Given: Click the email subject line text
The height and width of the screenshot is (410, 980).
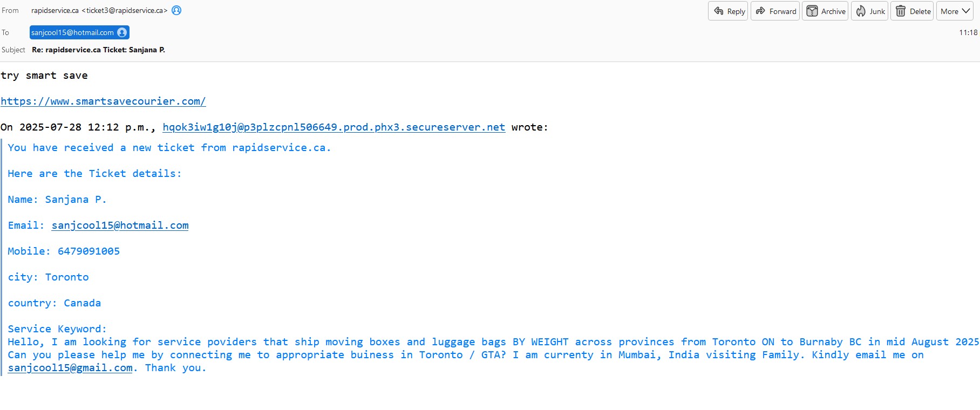Looking at the screenshot, I should (98, 50).
